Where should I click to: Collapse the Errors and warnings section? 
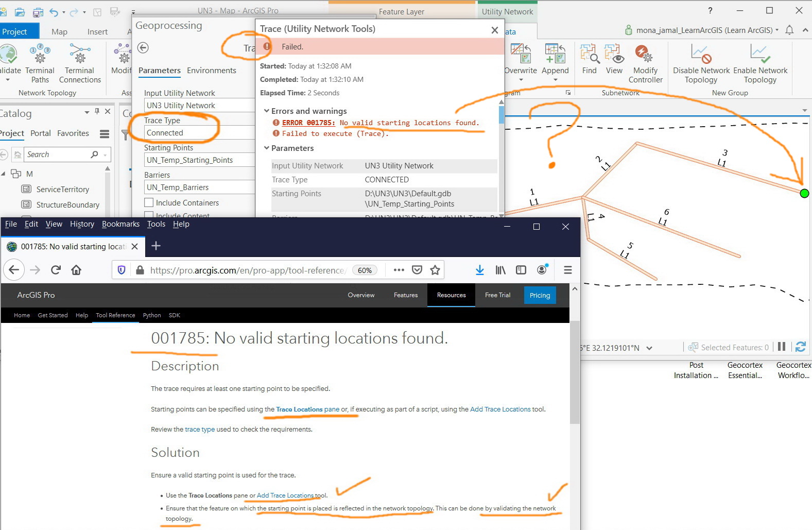(x=267, y=111)
